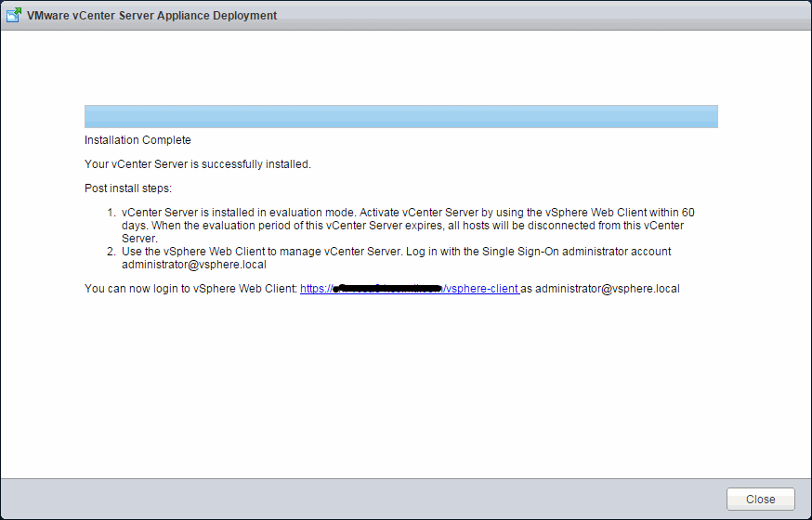Click 'You can now login to vSphere Web Client' text
The height and width of the screenshot is (520, 812).
tap(190, 289)
